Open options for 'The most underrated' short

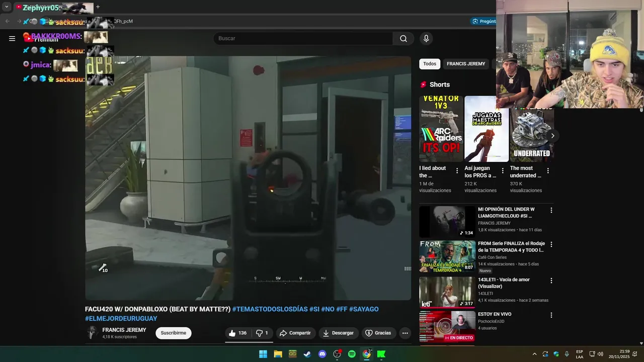[x=548, y=171]
